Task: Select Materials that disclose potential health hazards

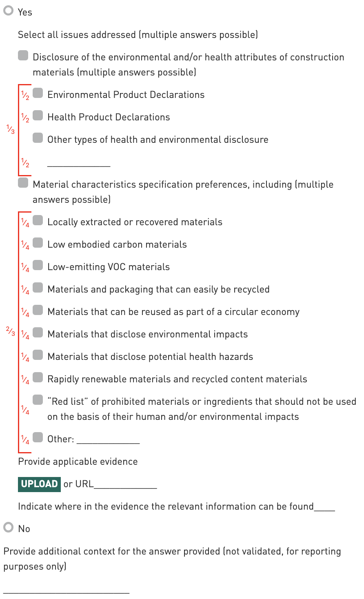Action: pos(38,355)
